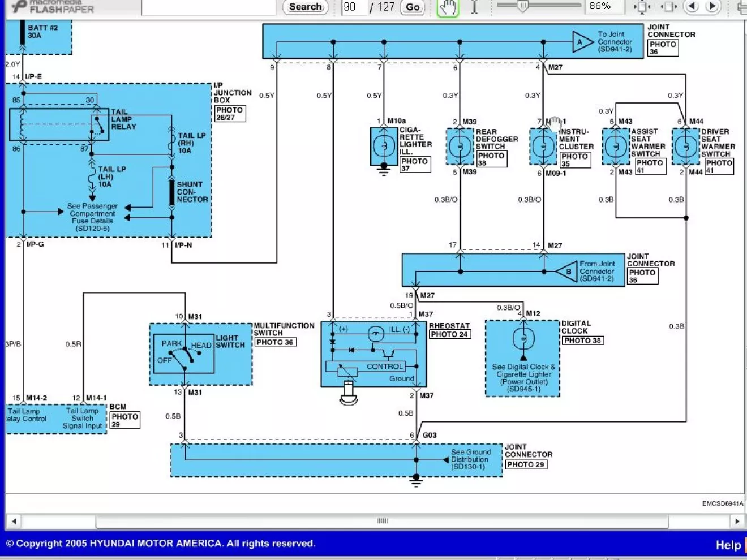Click the print icon in toolbar
Screen dimensions: 747x560
[741, 7]
